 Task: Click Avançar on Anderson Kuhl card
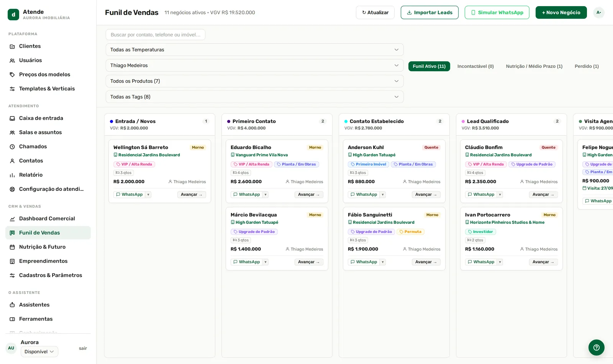coord(426,195)
